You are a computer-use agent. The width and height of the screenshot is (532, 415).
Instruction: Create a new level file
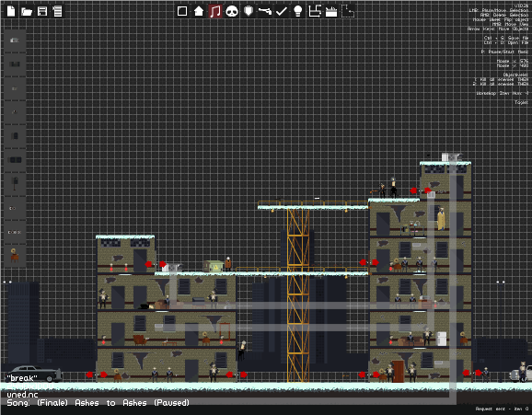tap(11, 11)
